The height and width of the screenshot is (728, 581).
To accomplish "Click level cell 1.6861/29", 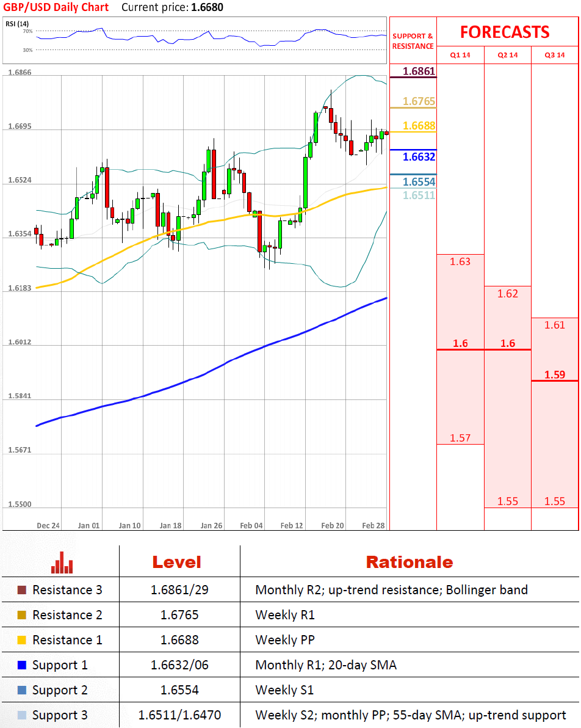I will 179,590.
